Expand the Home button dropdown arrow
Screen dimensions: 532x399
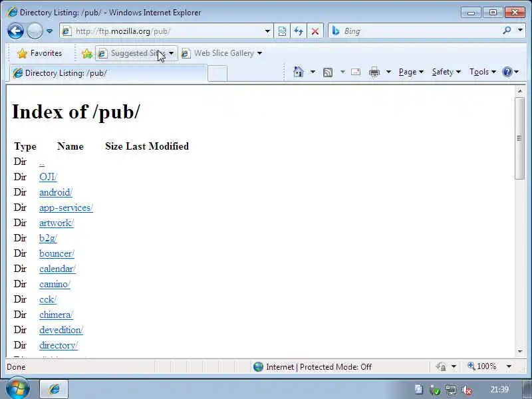click(x=313, y=72)
